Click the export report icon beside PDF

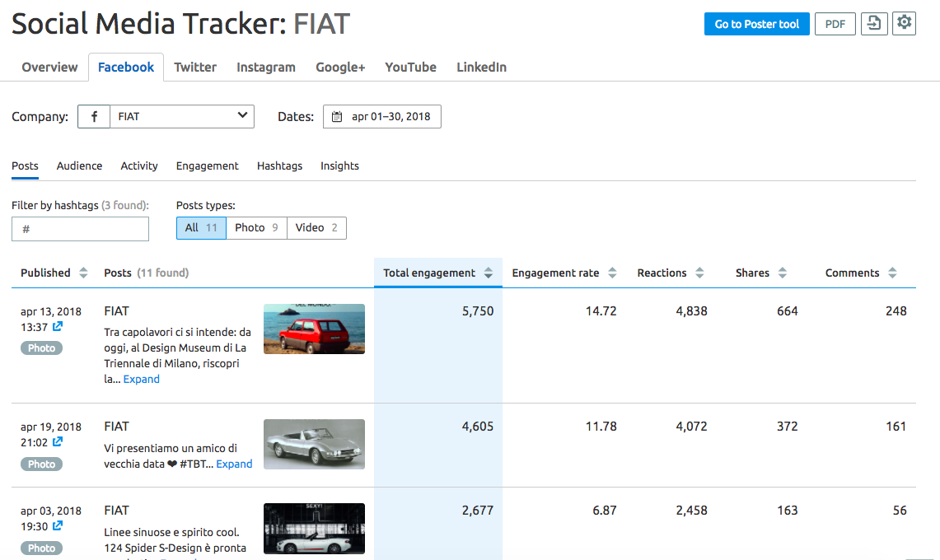click(x=874, y=23)
